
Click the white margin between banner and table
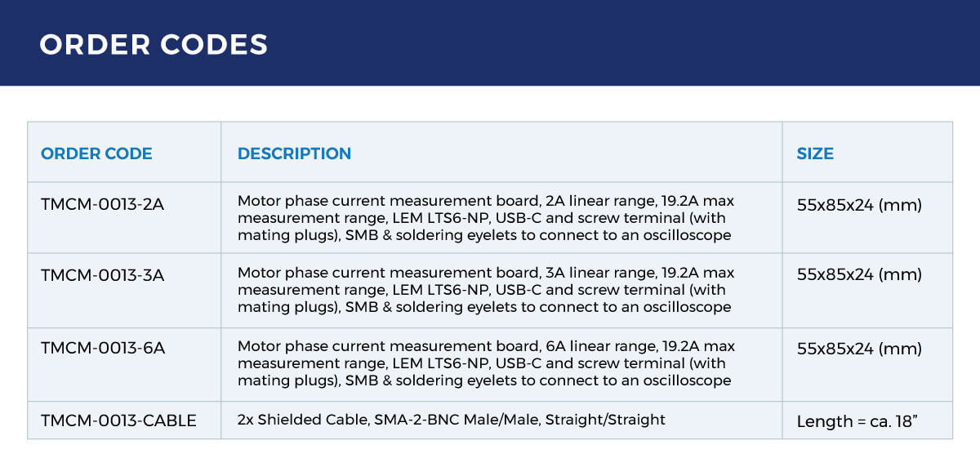pyautogui.click(x=490, y=104)
